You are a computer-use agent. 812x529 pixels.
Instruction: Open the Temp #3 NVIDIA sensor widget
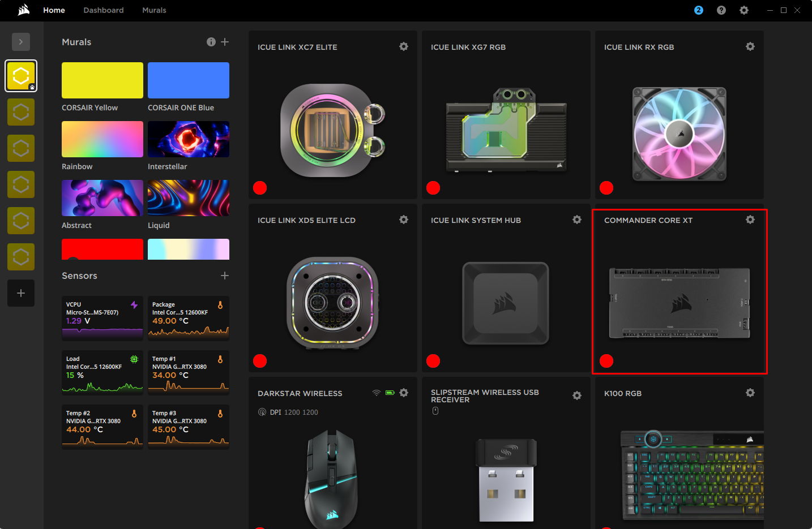(189, 427)
